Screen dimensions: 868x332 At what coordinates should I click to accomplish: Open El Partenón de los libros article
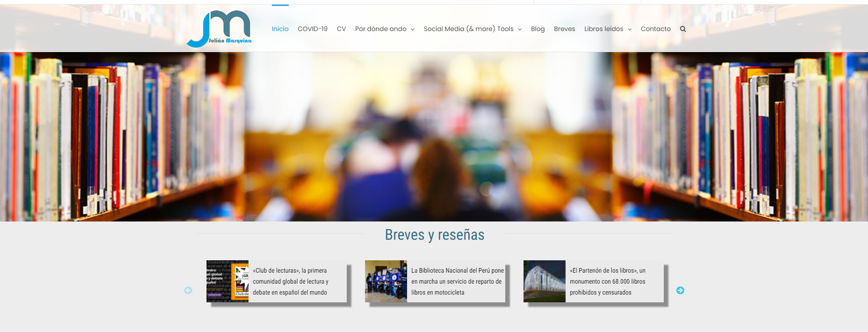608,281
